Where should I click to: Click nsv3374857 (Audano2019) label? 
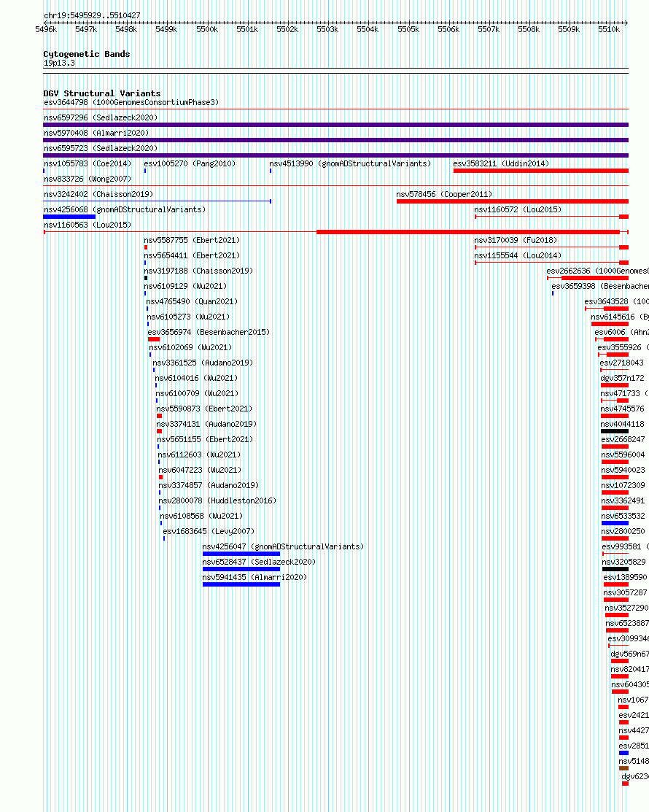(209, 485)
